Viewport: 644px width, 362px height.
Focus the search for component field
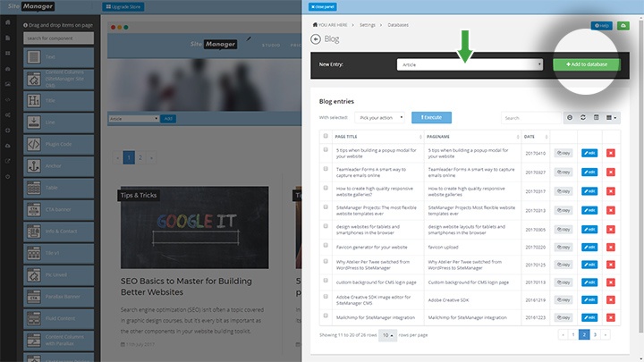(58, 38)
